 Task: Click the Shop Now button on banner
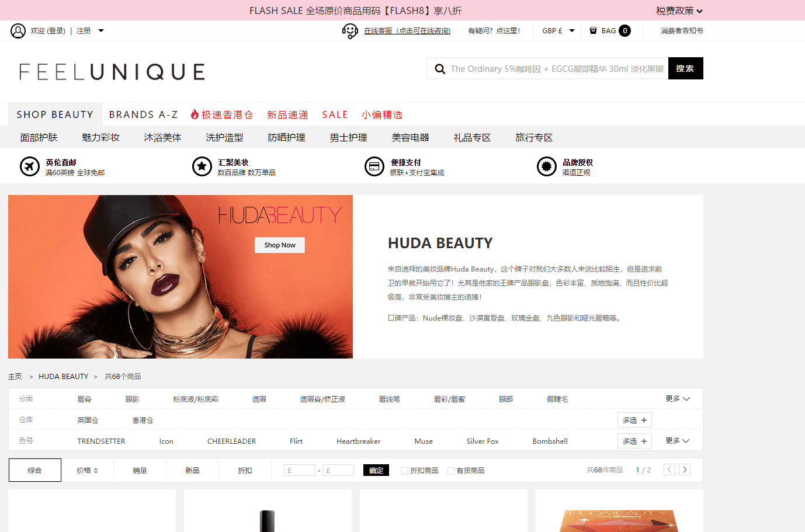[x=280, y=245]
